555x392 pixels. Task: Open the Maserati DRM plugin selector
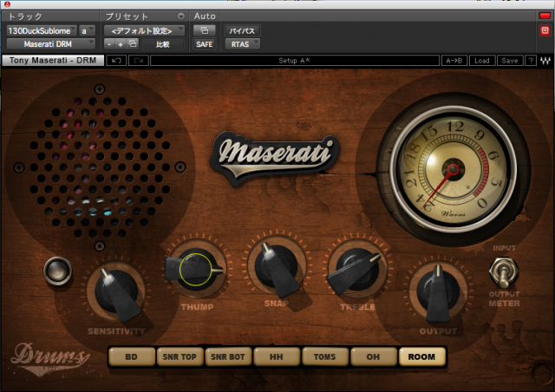[x=50, y=44]
